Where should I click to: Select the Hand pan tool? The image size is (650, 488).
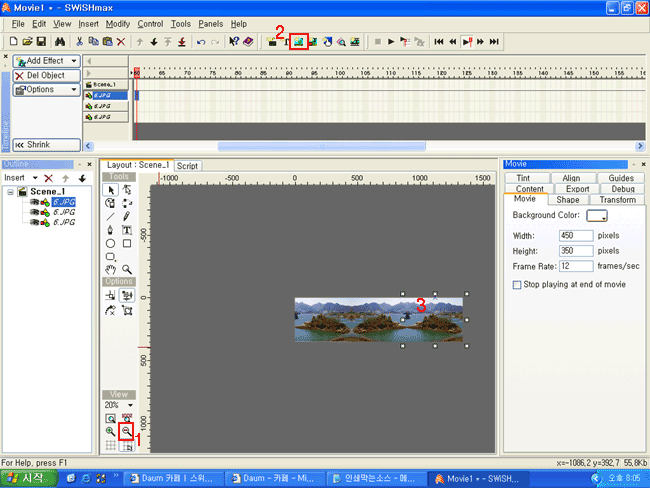click(110, 269)
